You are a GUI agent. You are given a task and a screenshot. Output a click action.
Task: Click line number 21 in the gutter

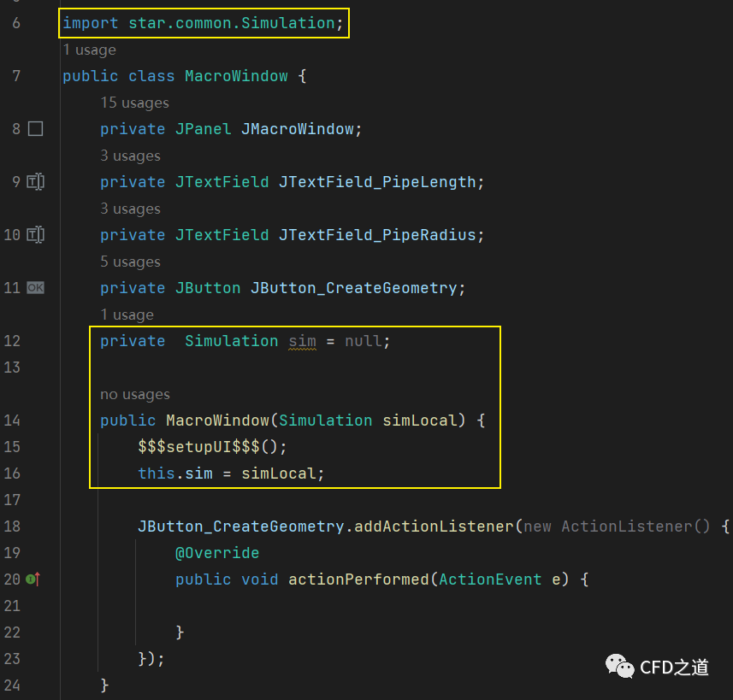(x=12, y=606)
